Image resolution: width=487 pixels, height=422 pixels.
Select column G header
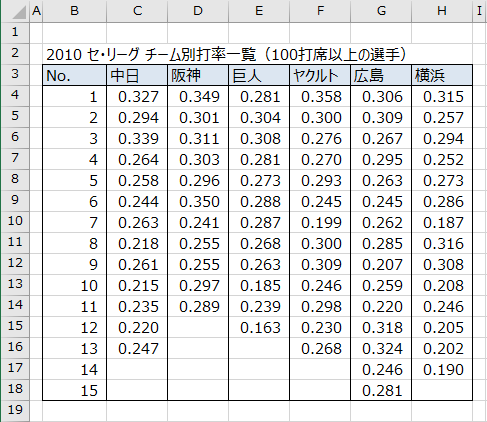[x=381, y=11]
